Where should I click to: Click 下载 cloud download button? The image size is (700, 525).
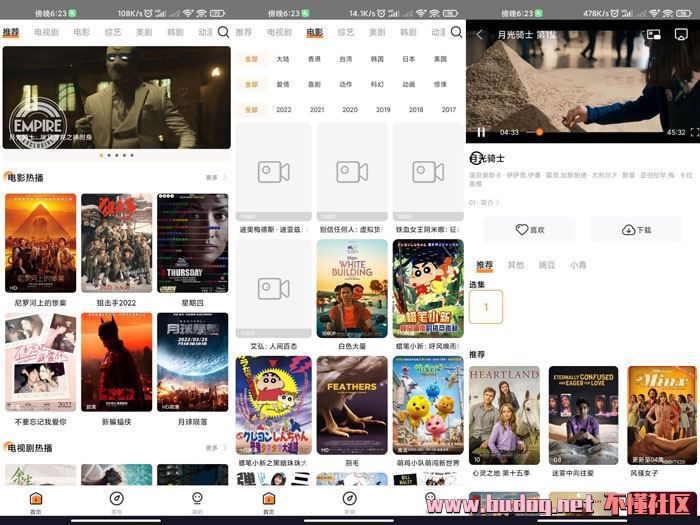point(636,229)
